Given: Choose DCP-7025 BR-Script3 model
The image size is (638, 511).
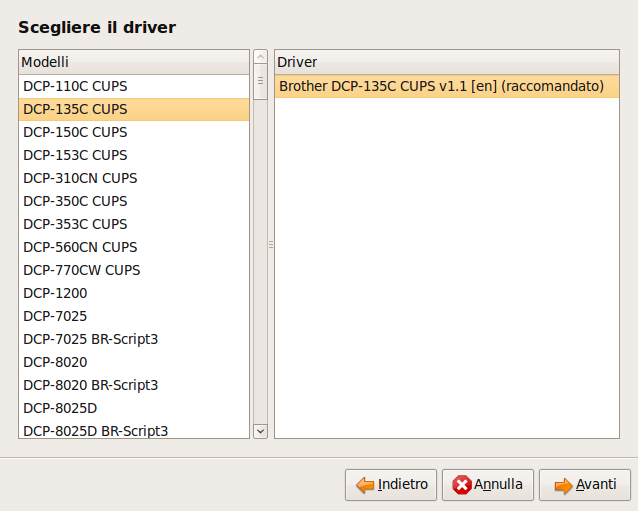Looking at the screenshot, I should tap(134, 339).
